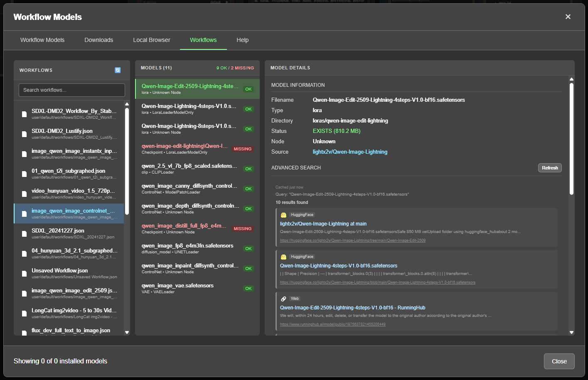Open the Help tab

[x=243, y=40]
